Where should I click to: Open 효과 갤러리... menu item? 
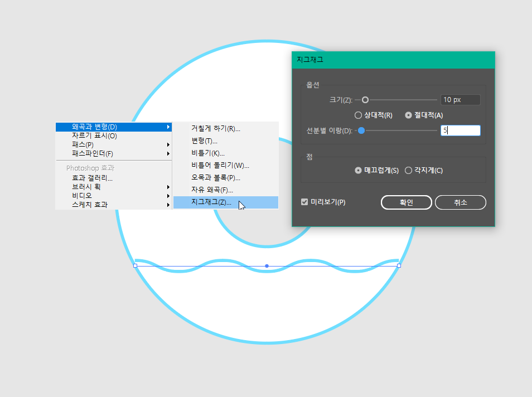coord(113,178)
